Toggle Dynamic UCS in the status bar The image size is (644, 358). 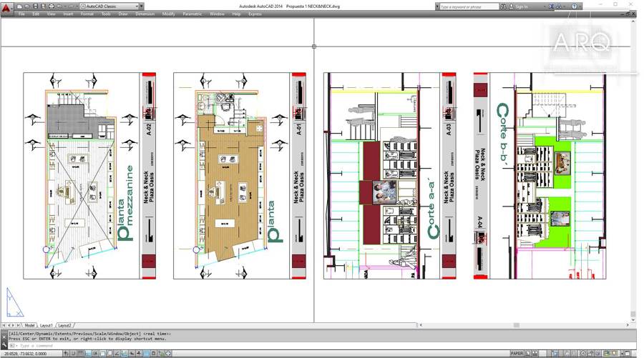point(125,354)
